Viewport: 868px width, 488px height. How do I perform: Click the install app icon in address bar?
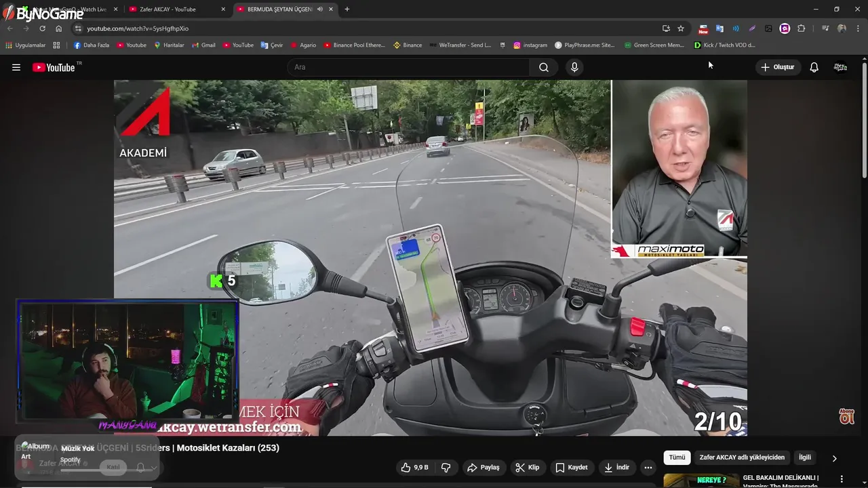coord(666,28)
